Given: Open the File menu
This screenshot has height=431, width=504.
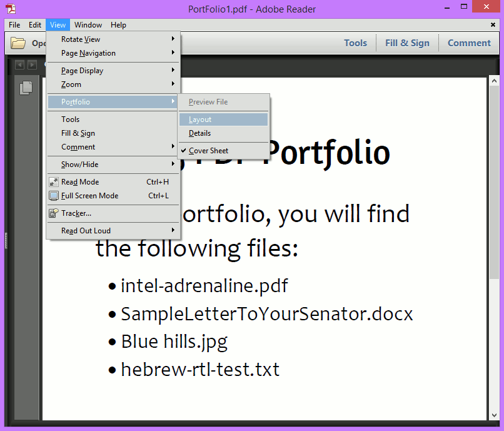Looking at the screenshot, I should pos(14,25).
